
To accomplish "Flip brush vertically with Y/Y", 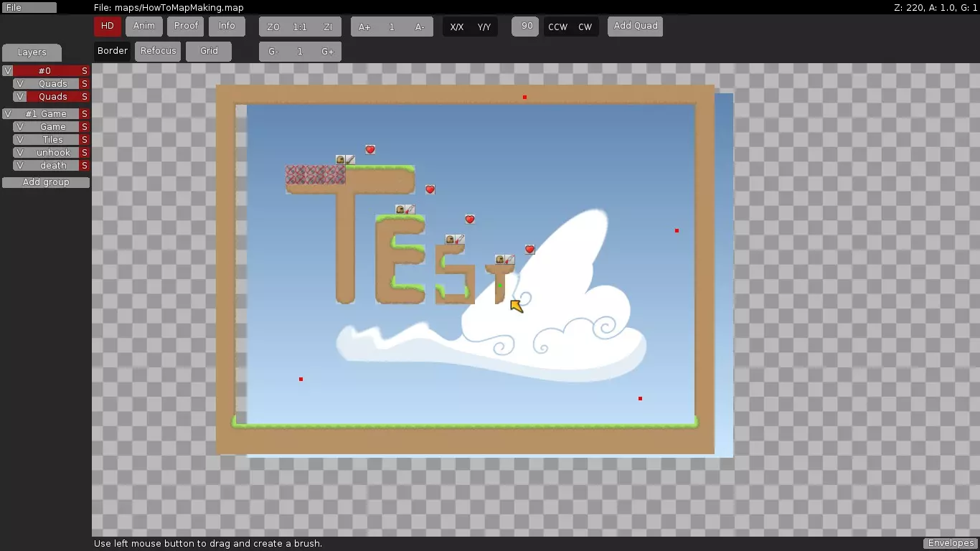I will pyautogui.click(x=484, y=27).
